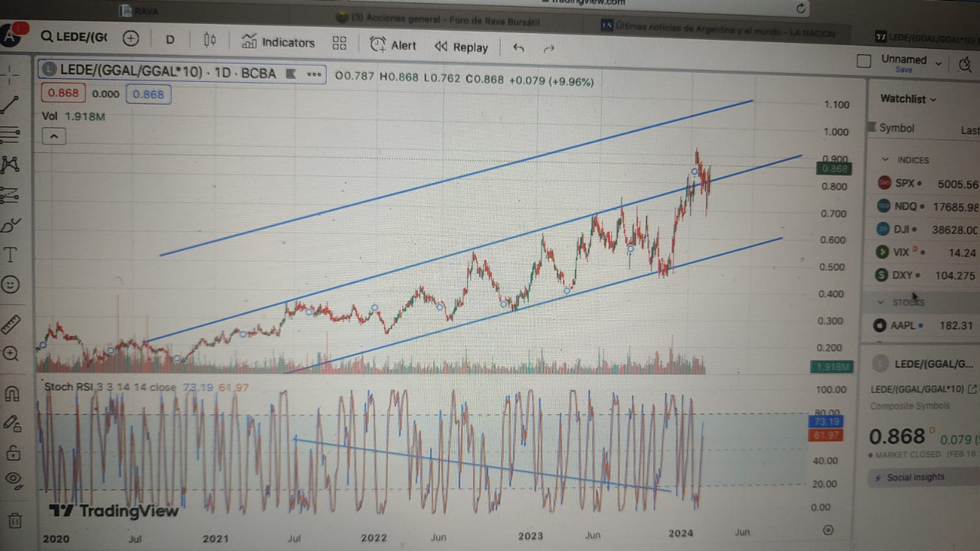Image resolution: width=980 pixels, height=551 pixels.
Task: Toggle lock all drawing tools
Action: tap(13, 452)
